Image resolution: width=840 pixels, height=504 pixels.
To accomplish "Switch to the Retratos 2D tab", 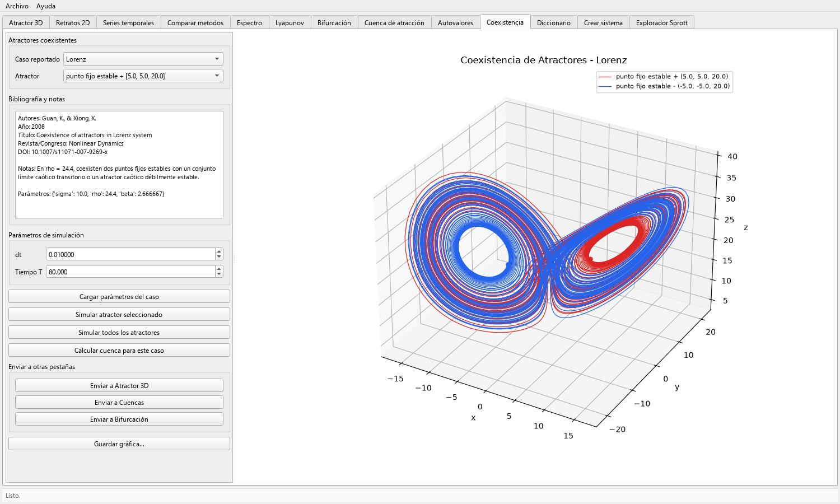I will (73, 23).
